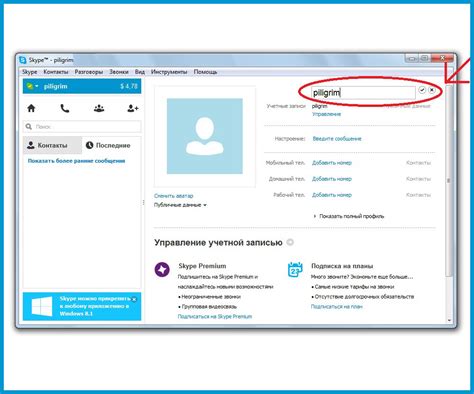Focus the contacts search field

click(82, 127)
